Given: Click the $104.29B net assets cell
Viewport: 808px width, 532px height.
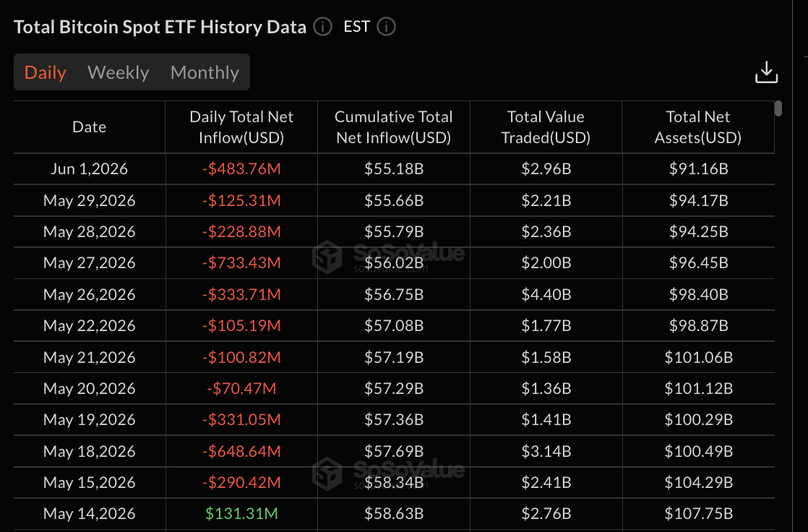Looking at the screenshot, I should (698, 483).
